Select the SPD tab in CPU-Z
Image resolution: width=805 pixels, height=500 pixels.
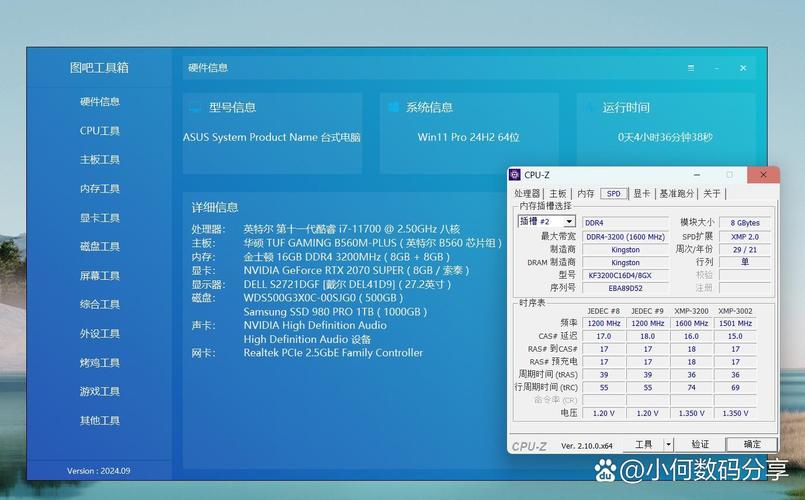coord(614,194)
